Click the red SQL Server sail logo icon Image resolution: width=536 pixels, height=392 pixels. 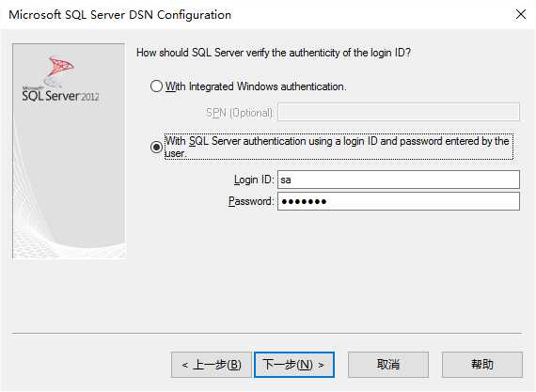click(x=60, y=68)
